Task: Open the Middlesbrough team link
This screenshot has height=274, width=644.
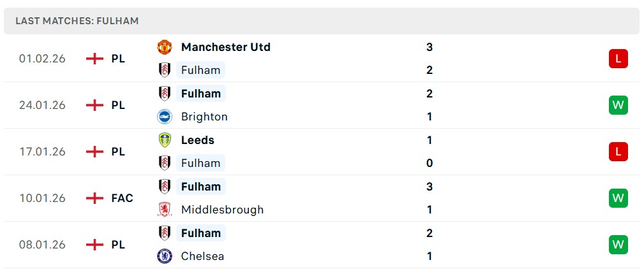Action: click(222, 210)
